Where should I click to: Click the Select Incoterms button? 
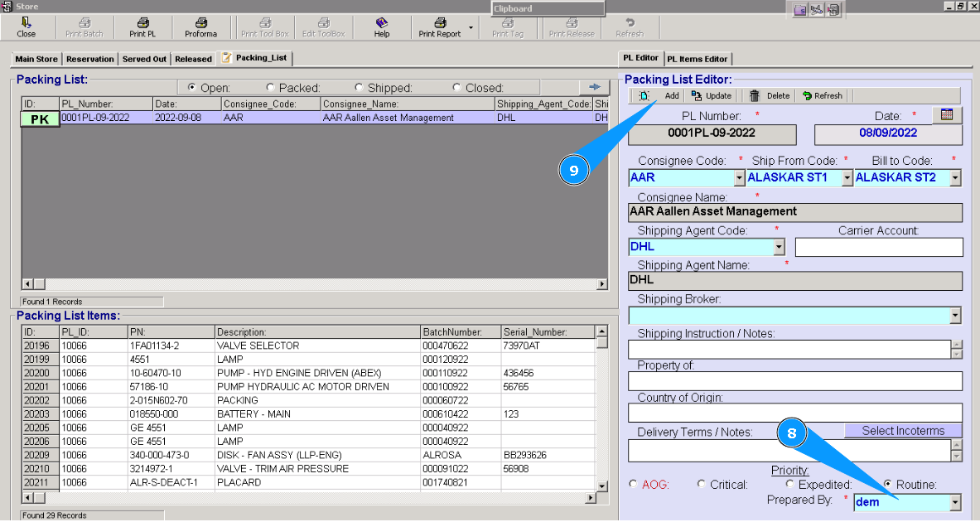pos(903,431)
